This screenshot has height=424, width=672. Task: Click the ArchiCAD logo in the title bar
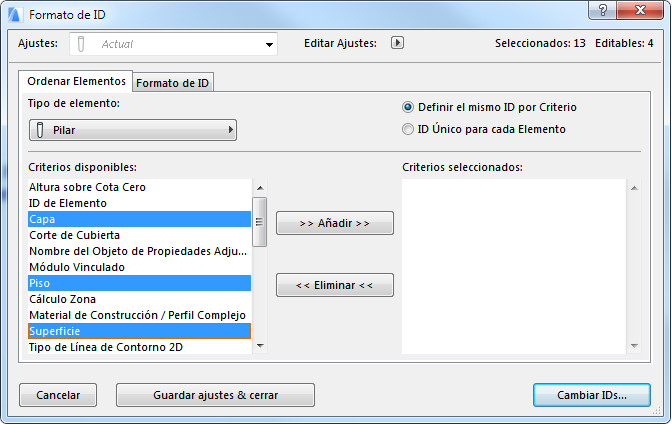click(14, 15)
